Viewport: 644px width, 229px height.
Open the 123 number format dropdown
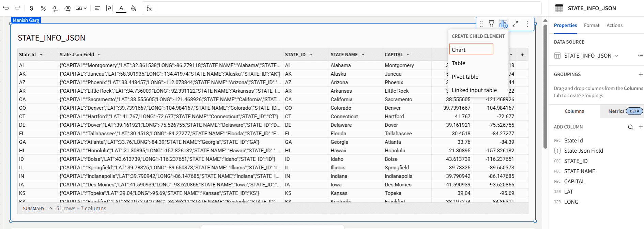[x=81, y=8]
